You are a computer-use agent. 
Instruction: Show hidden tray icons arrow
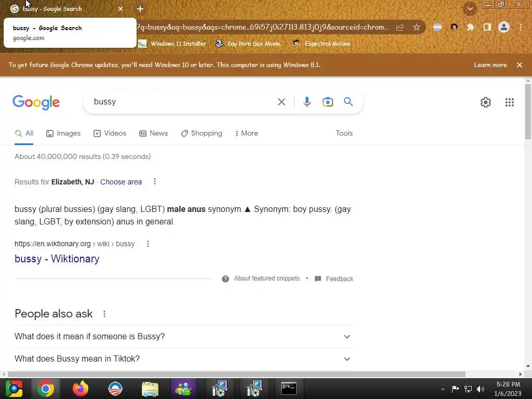click(443, 389)
